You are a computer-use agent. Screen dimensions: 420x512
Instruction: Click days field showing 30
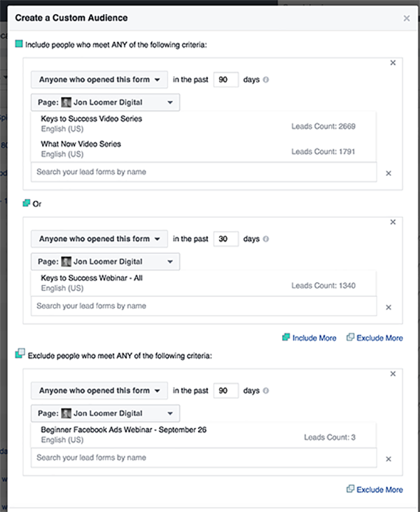(226, 239)
